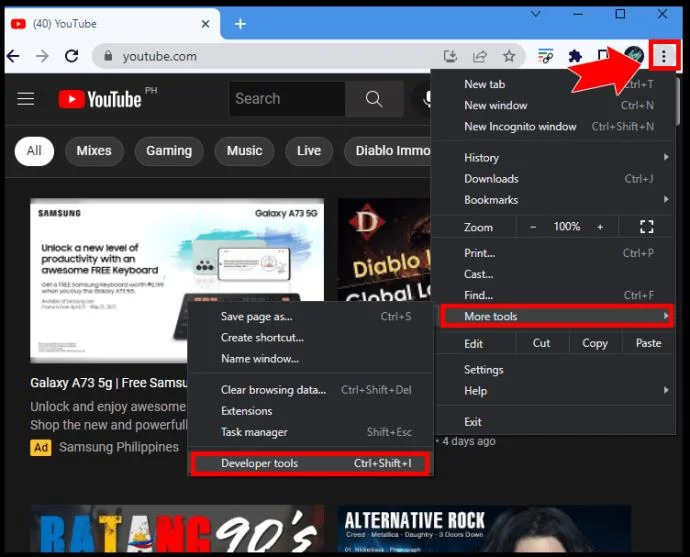Click the YouTube search magnifier button

374,99
